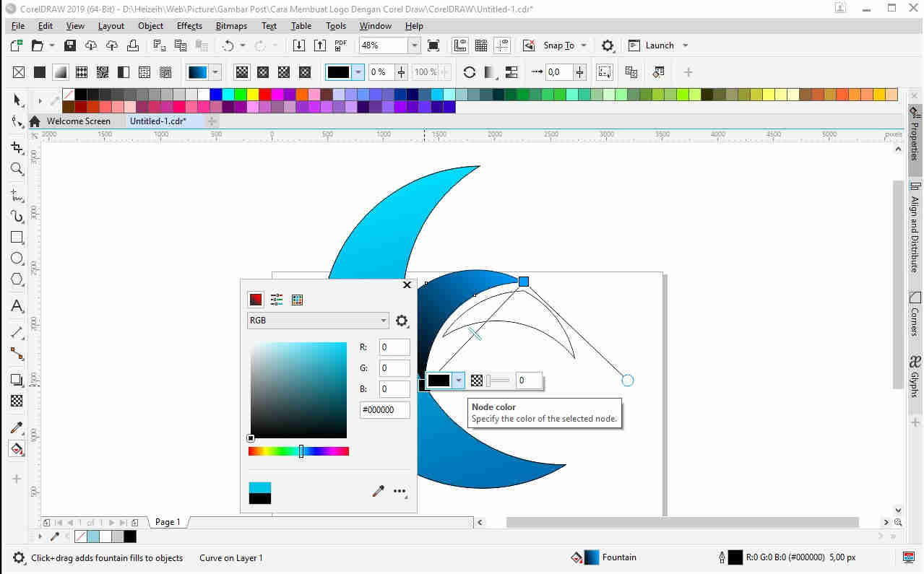Open the Undo history dropdown arrow
The width and height of the screenshot is (924, 574).
click(x=243, y=45)
